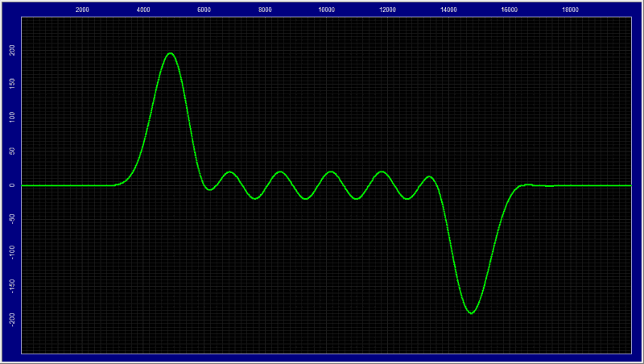
Task: Click the 6000 label on the top axis
Action: 204,10
